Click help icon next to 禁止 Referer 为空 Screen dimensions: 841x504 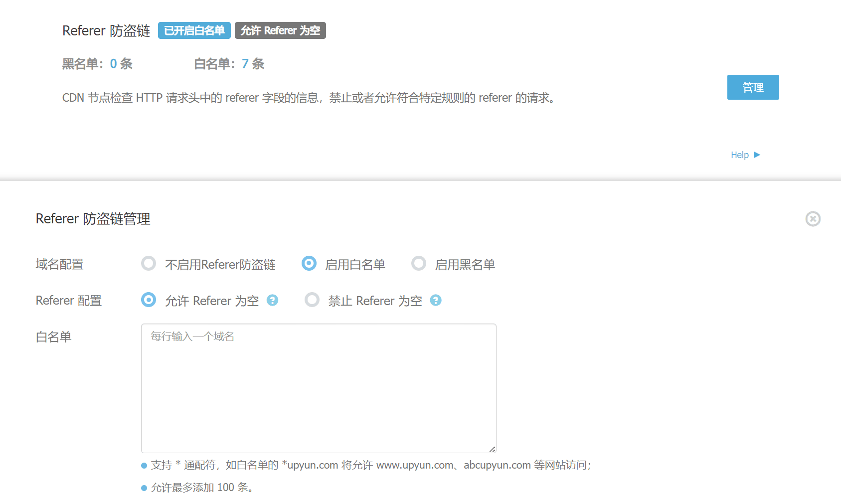click(436, 300)
